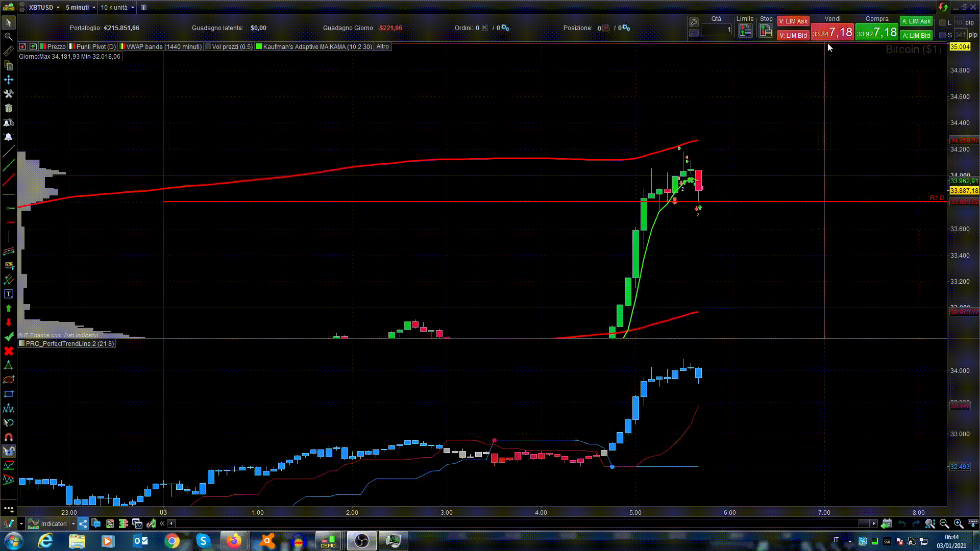This screenshot has height=551, width=980.
Task: Open the XBTUSD instrument dropdown
Action: coord(58,8)
